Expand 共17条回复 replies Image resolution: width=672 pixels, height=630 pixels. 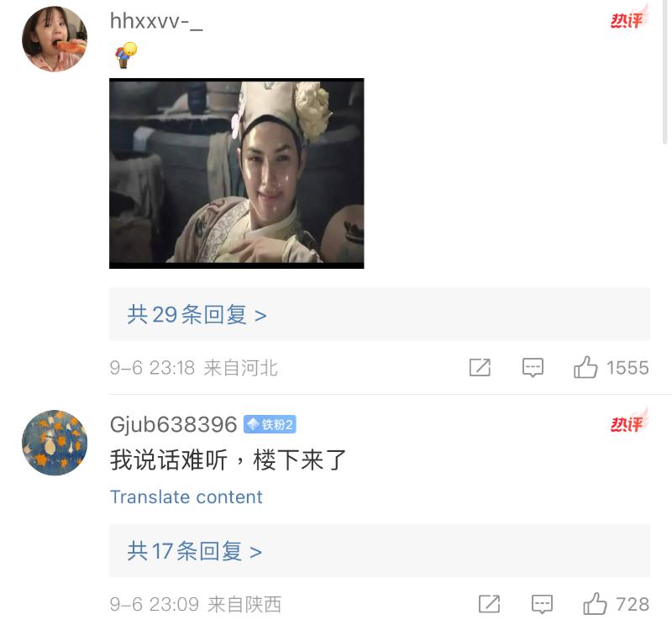[380, 551]
